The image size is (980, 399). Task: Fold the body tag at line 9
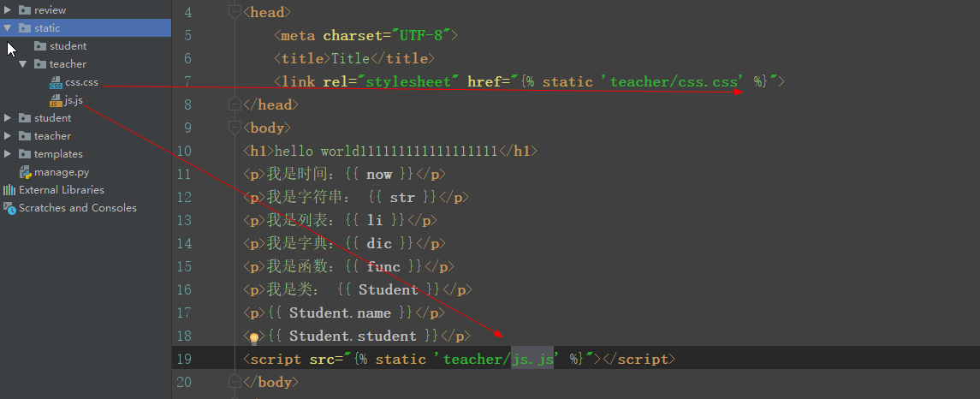coord(235,128)
